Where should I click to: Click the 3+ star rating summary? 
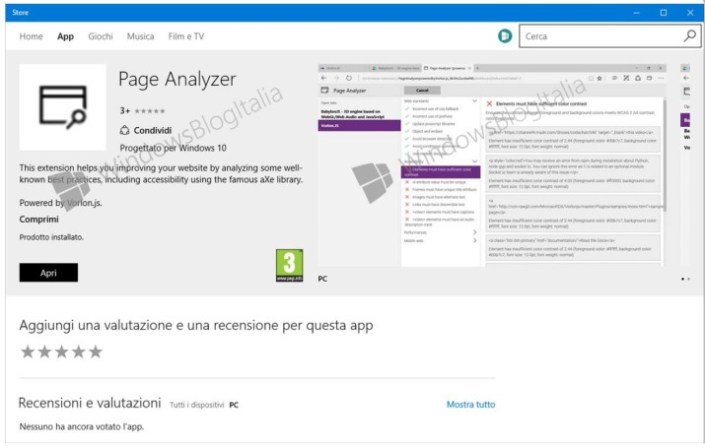[x=142, y=111]
